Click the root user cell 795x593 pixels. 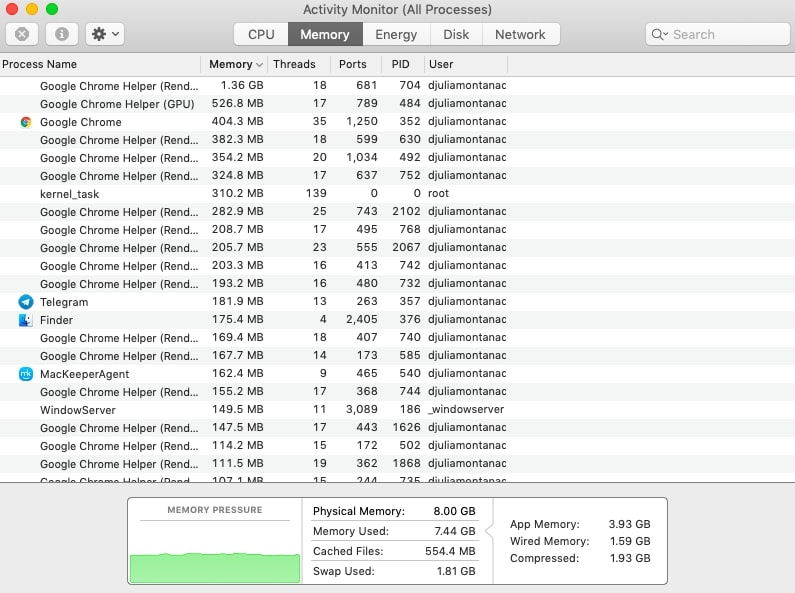point(438,194)
